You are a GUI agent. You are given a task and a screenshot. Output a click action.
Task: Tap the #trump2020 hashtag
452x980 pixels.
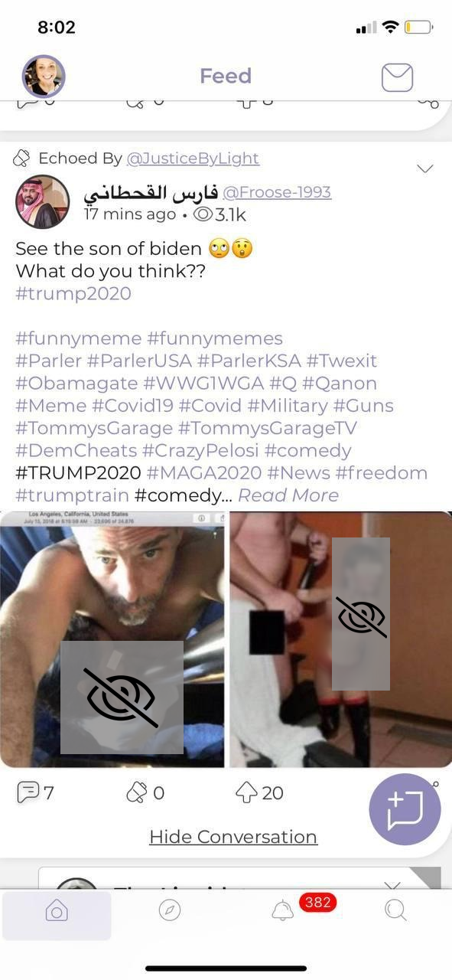[x=73, y=293]
